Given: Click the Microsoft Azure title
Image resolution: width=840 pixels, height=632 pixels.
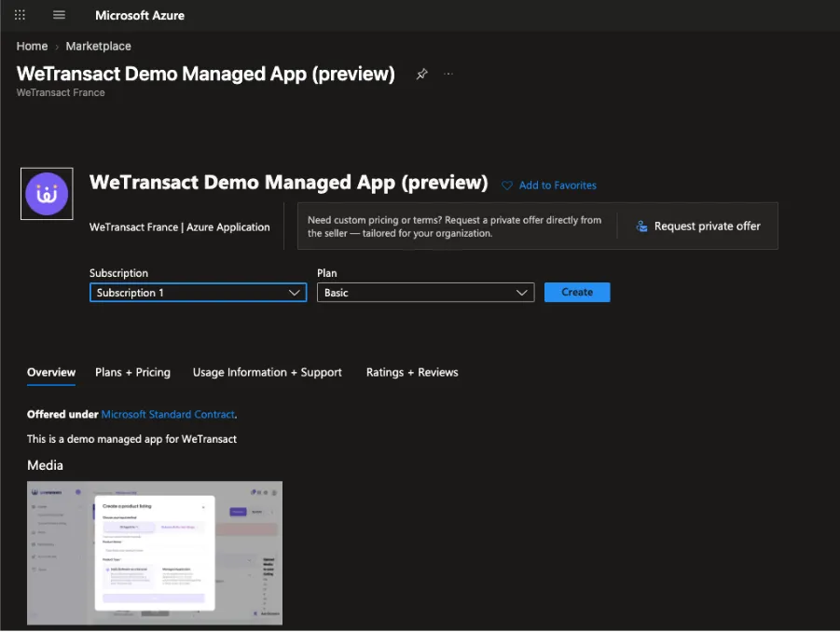Looking at the screenshot, I should [x=140, y=16].
